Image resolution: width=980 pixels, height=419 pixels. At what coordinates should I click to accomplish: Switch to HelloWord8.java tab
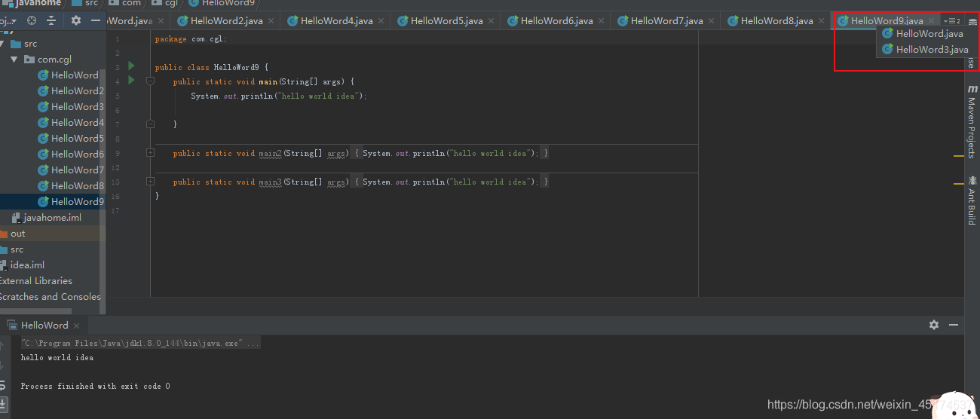[777, 21]
